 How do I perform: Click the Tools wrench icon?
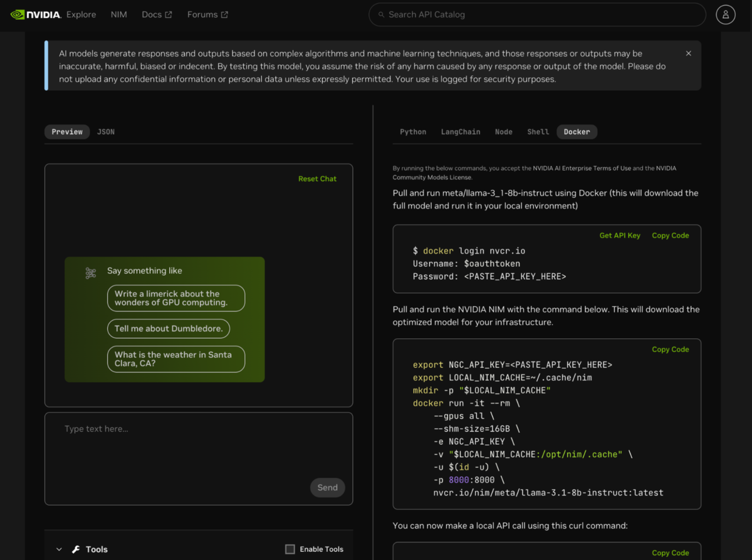tap(76, 549)
